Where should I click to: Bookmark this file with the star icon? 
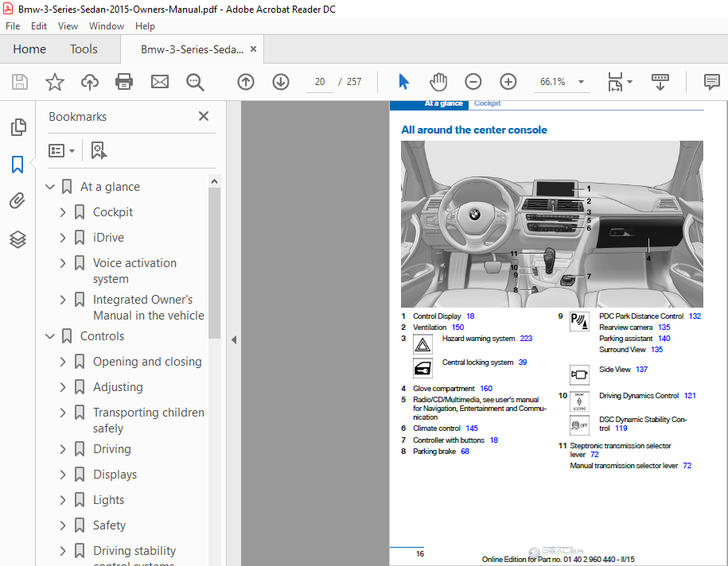[x=55, y=82]
